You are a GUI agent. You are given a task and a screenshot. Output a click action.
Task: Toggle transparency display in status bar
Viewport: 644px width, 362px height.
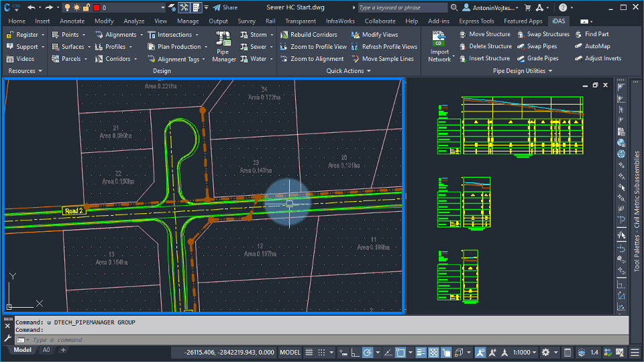pyautogui.click(x=434, y=352)
